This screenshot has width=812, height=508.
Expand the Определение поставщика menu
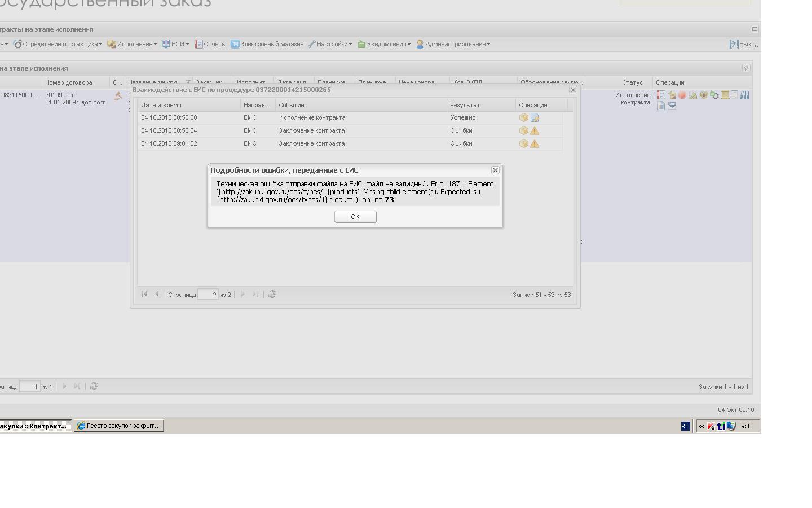pyautogui.click(x=58, y=44)
